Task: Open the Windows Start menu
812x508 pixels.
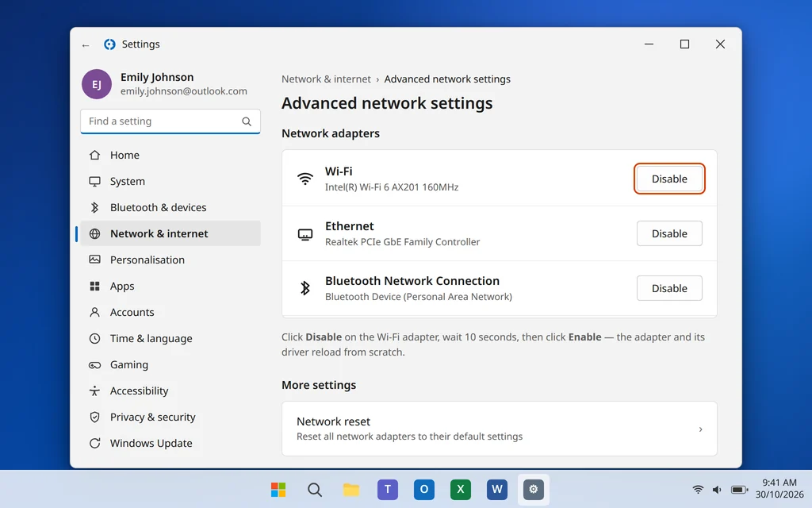Action: (x=278, y=489)
